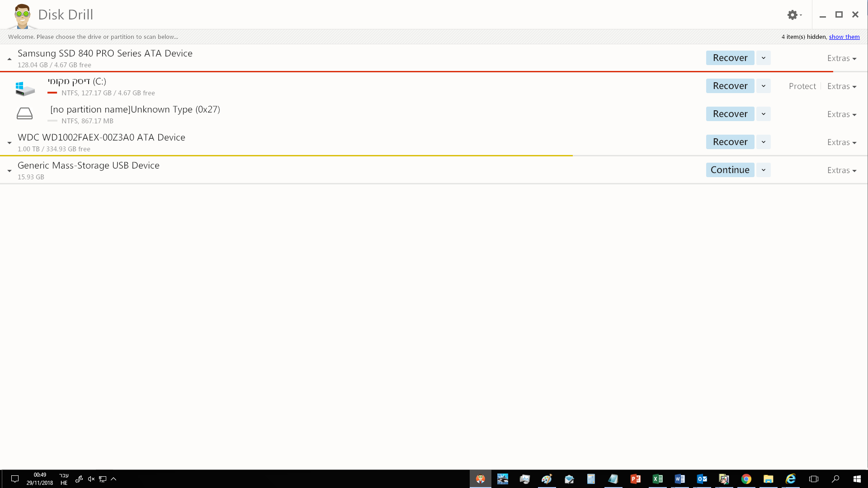Click the 'NTFS, 867.17 MB' partition info

pos(87,121)
